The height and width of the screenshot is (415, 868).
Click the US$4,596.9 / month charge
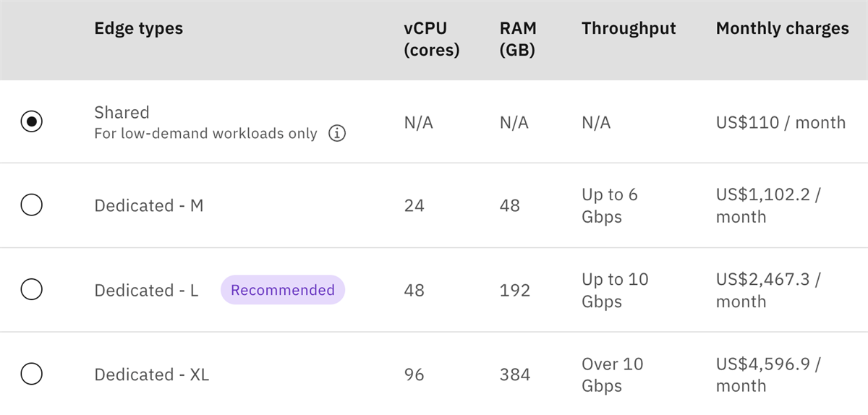click(768, 375)
